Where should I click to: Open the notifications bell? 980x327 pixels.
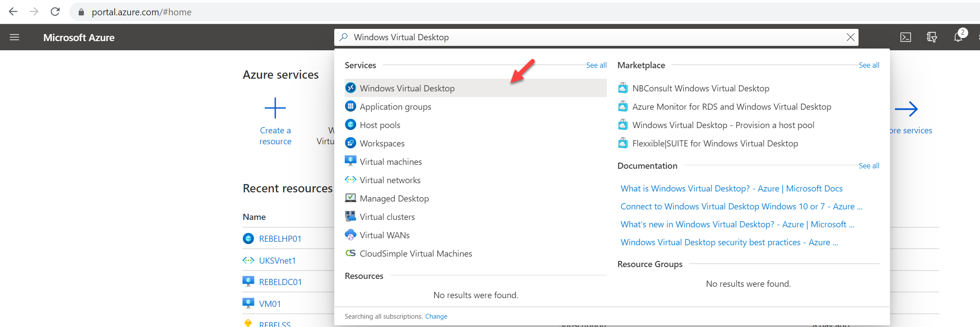click(958, 37)
